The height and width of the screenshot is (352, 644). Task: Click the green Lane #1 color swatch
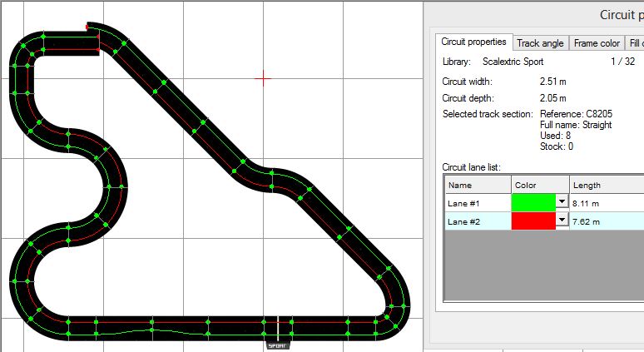coord(533,202)
